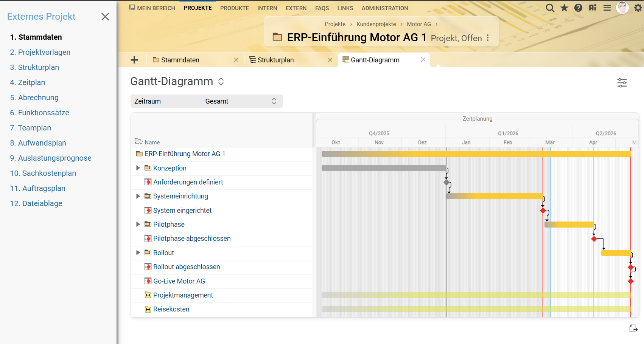This screenshot has height=344, width=644.
Task: Close the Externes Projekt side panel
Action: 105,17
